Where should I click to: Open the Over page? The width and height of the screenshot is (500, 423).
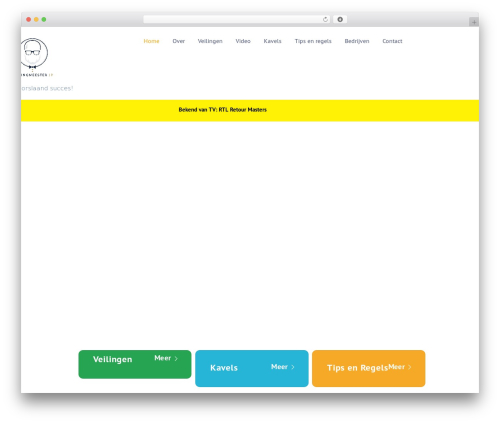point(179,41)
